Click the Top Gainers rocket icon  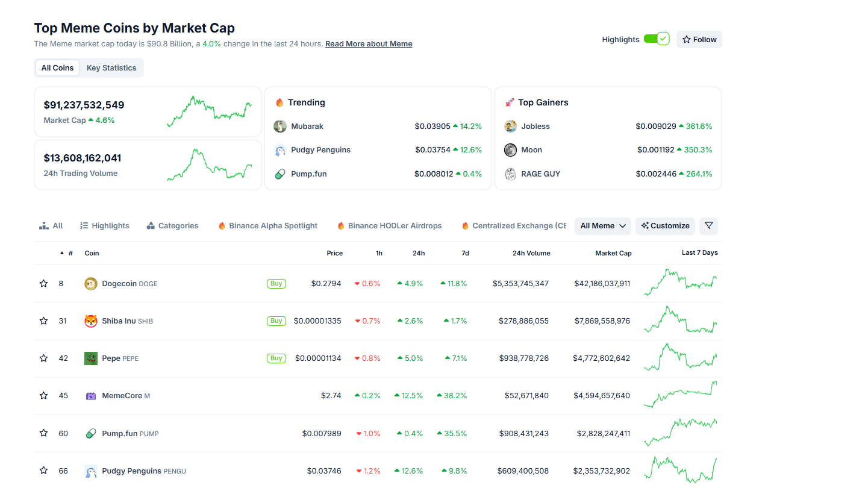[510, 102]
